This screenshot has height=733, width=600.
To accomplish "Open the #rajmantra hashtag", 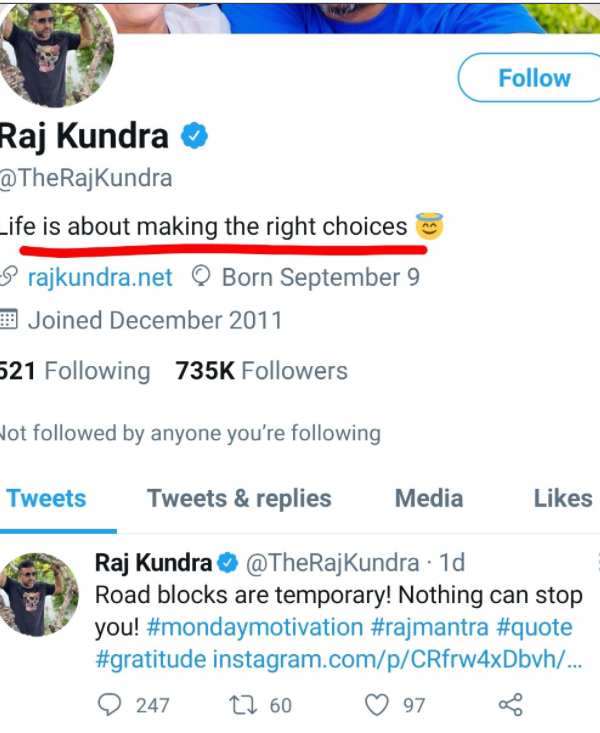I will (426, 627).
